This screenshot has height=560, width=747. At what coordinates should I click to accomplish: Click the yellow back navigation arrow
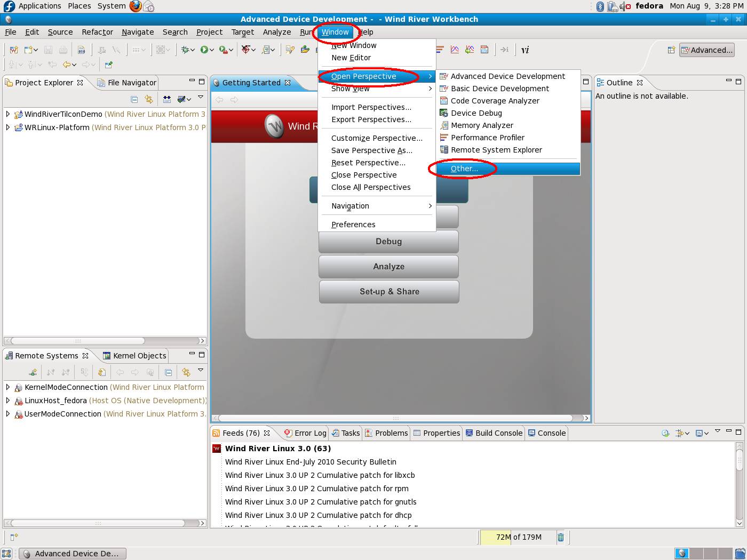67,65
